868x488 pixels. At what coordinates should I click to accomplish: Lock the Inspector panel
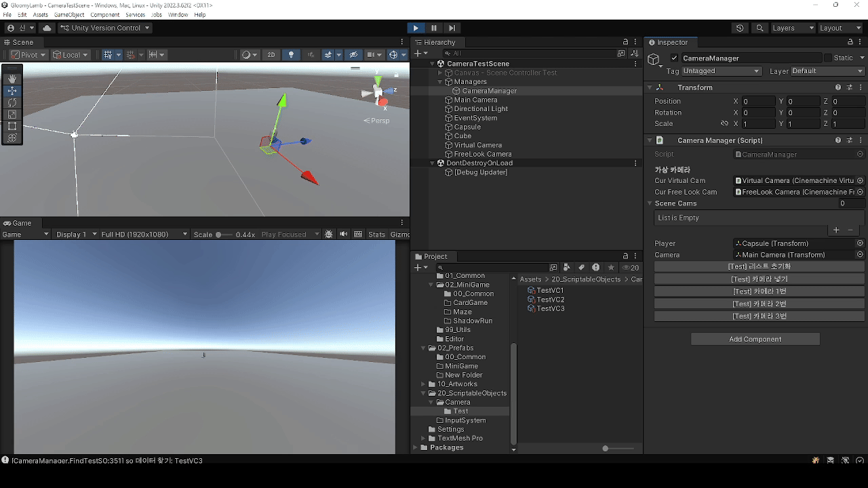point(850,42)
